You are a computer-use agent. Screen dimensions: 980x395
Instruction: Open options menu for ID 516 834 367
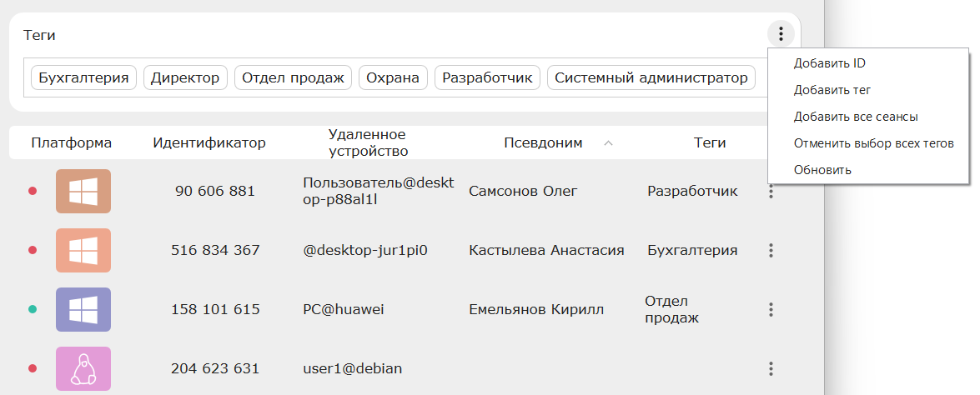[x=771, y=250]
